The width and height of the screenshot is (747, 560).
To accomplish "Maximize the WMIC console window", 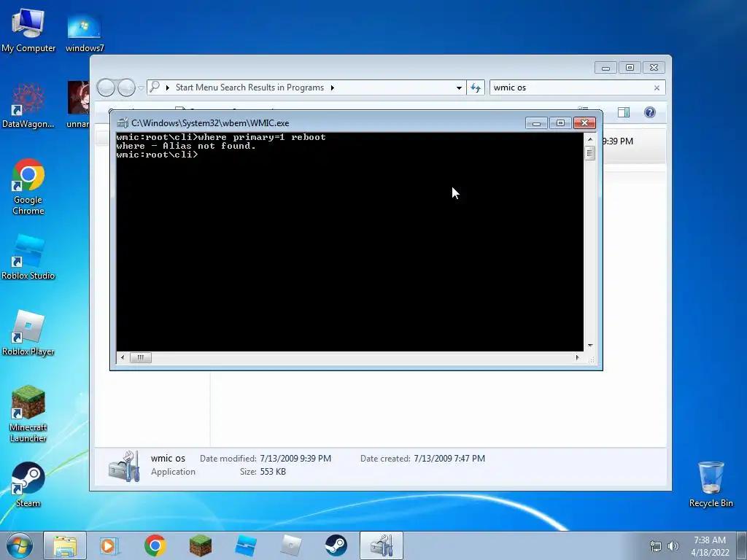I will 560,122.
